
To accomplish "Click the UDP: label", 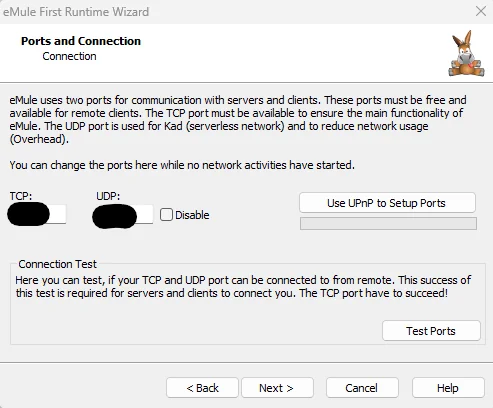I will (x=108, y=196).
